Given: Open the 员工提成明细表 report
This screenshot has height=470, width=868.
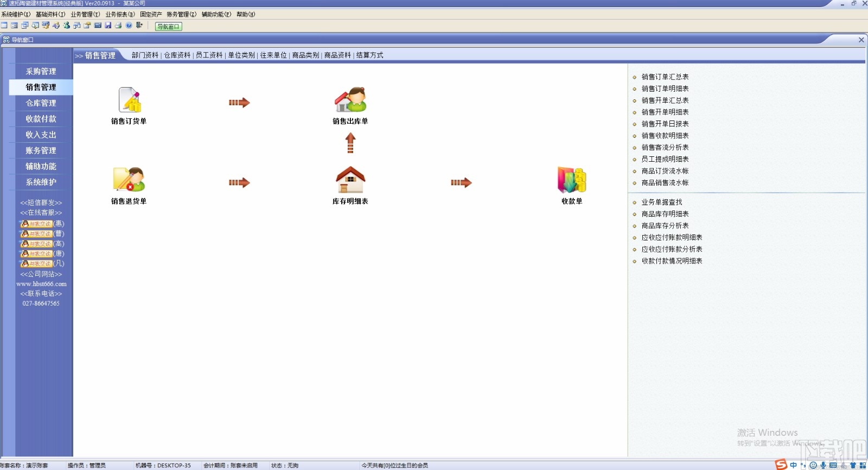Looking at the screenshot, I should tap(665, 160).
